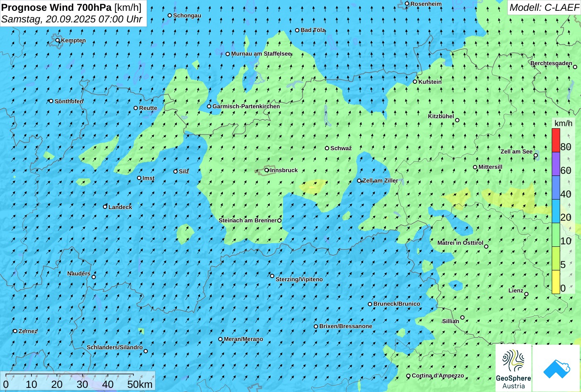Click the 'Prognose Wind 700hPa' title
This screenshot has width=581, height=392.
(56, 7)
